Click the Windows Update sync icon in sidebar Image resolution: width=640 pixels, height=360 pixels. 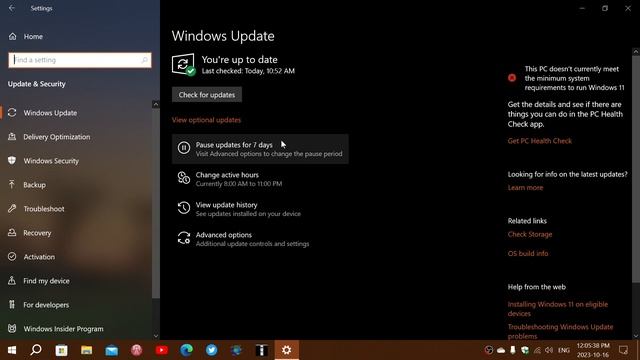pos(12,113)
